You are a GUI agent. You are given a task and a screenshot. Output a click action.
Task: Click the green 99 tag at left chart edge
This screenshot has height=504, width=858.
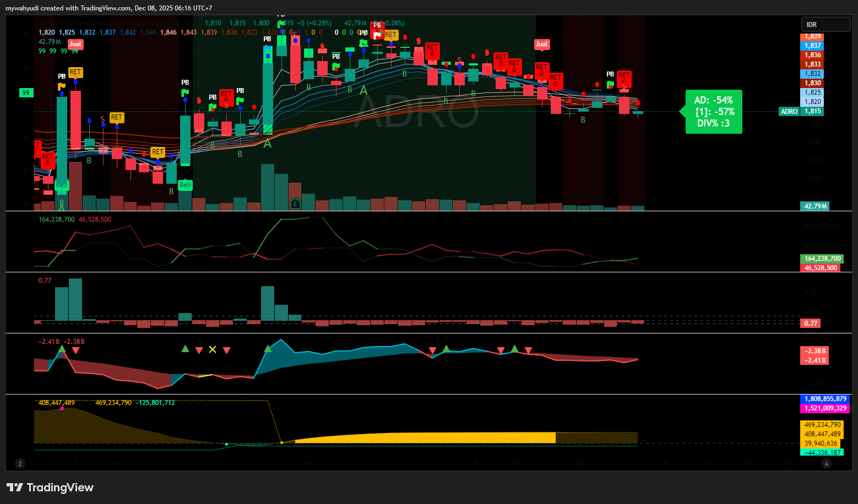(26, 93)
